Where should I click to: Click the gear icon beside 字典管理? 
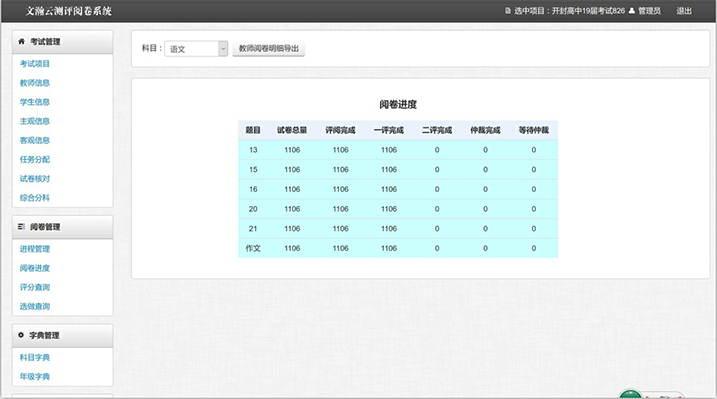21,335
